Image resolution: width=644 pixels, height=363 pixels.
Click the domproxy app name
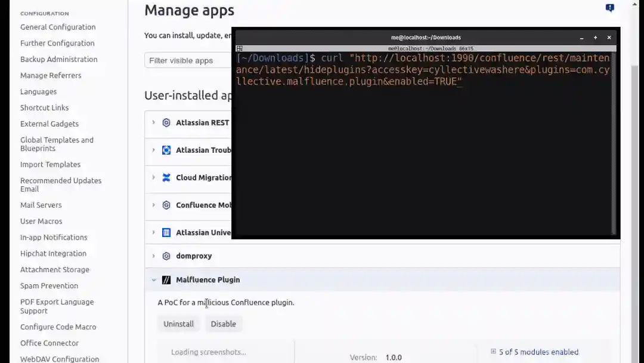pyautogui.click(x=194, y=256)
